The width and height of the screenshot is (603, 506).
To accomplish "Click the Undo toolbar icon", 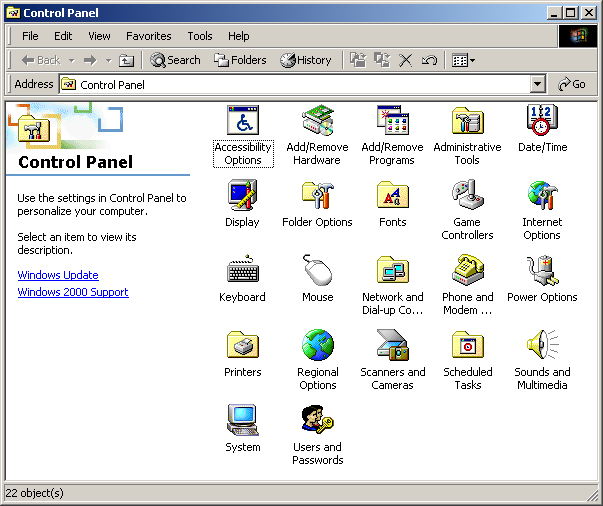I will (x=429, y=60).
